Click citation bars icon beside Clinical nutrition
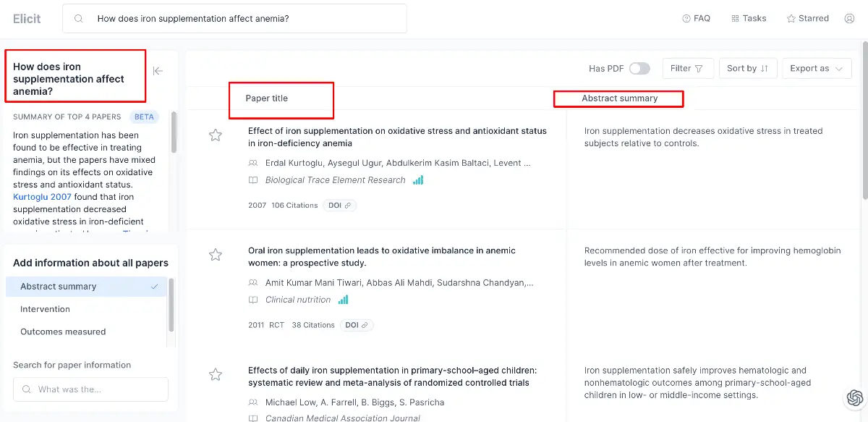The image size is (868, 422). (x=343, y=300)
